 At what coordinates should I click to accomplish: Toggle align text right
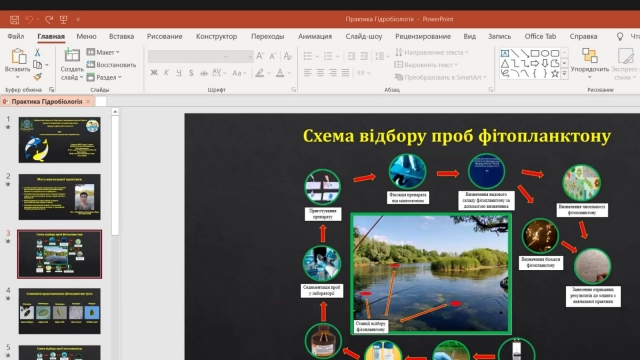point(333,73)
